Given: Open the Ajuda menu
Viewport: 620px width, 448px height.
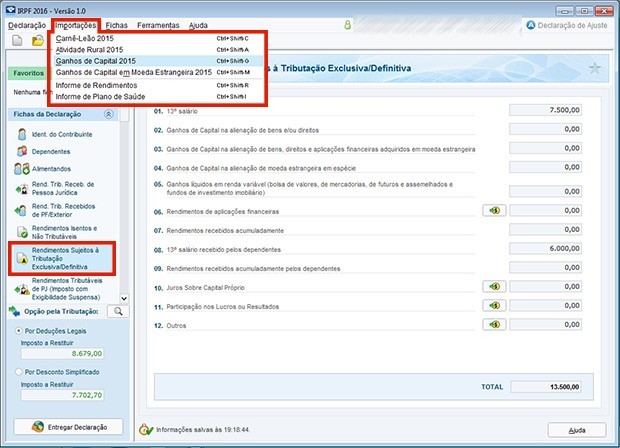Looking at the screenshot, I should tap(198, 25).
